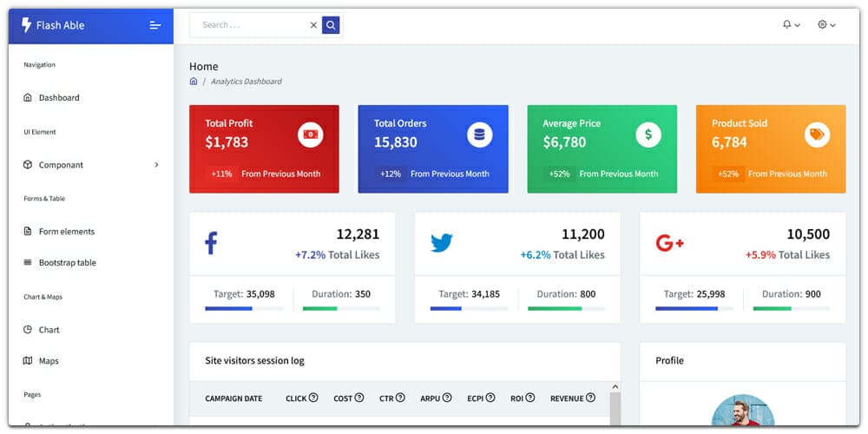868x434 pixels.
Task: Click the +52% badge on Product Sold
Action: (x=728, y=174)
